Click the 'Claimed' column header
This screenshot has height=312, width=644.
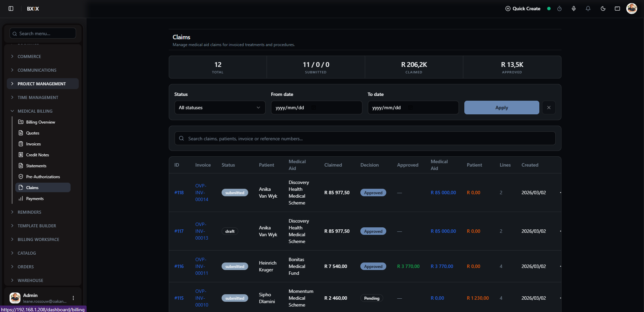(333, 165)
